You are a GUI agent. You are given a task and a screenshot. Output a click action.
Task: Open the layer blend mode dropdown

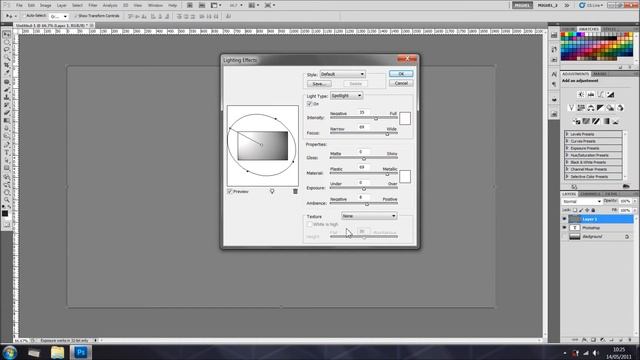(582, 201)
